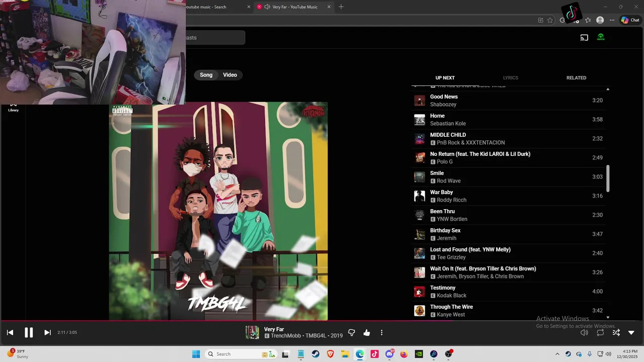
Task: Pause the currently playing song
Action: point(29,332)
